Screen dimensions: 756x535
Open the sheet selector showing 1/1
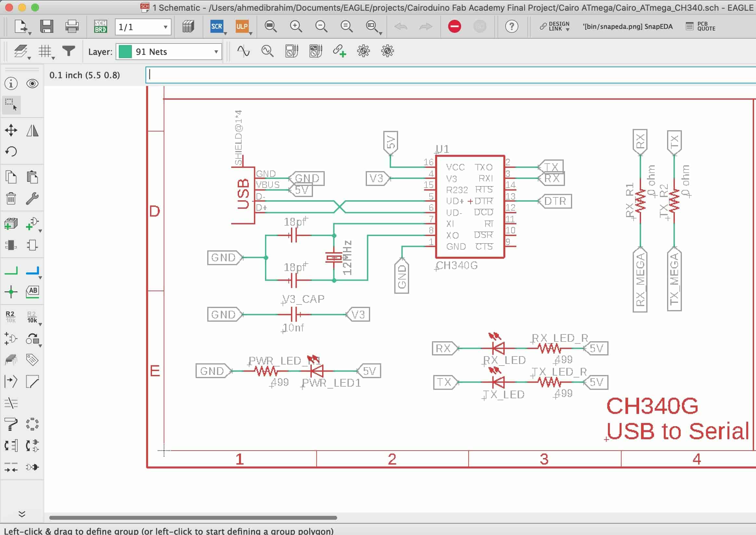(143, 27)
